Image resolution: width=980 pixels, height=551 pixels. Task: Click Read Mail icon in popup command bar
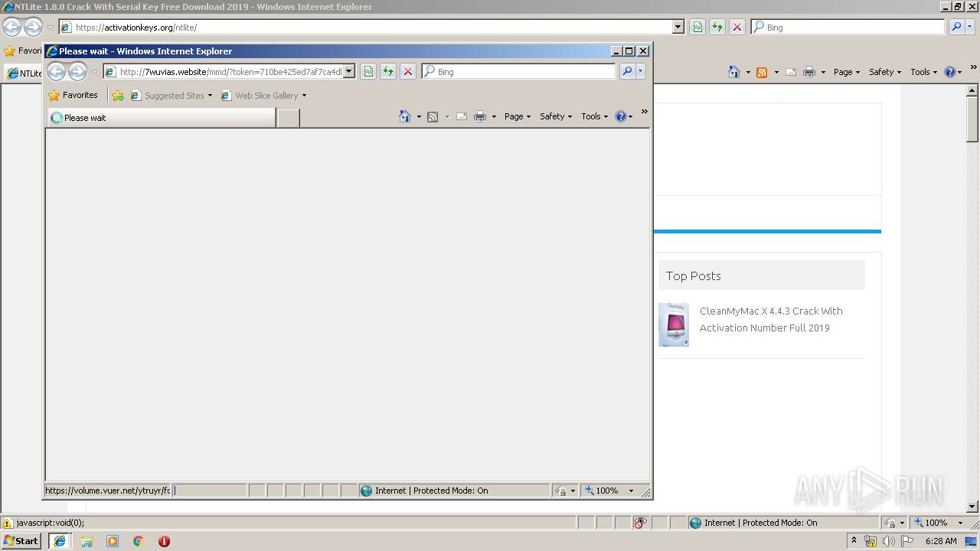pos(462,116)
